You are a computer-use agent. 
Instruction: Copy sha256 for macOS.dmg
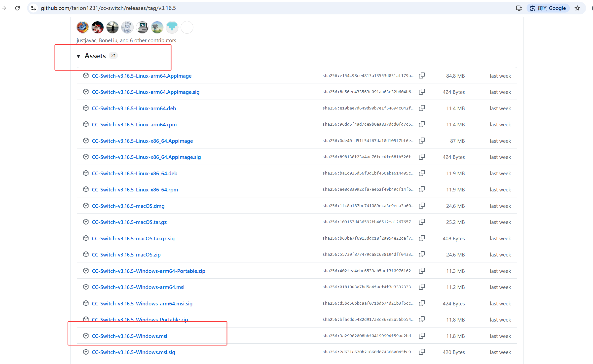click(x=422, y=206)
